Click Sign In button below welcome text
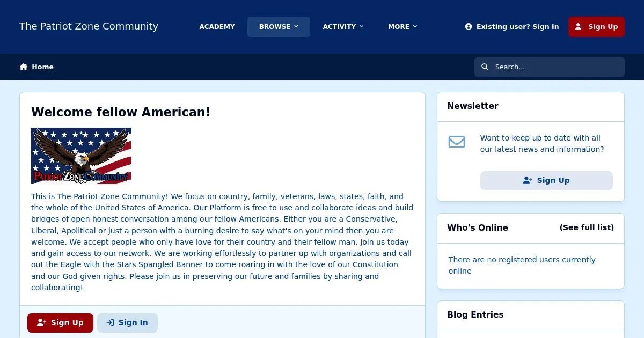 click(x=127, y=323)
